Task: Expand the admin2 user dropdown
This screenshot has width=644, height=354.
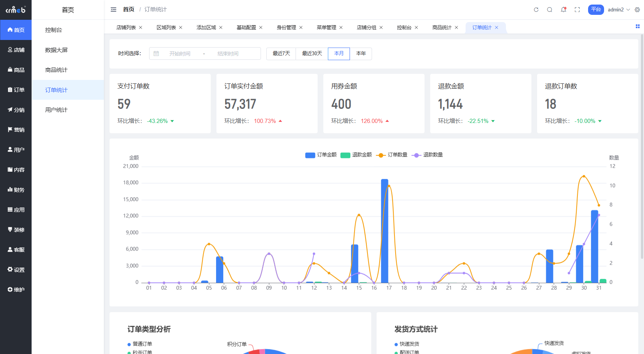Action: point(619,10)
